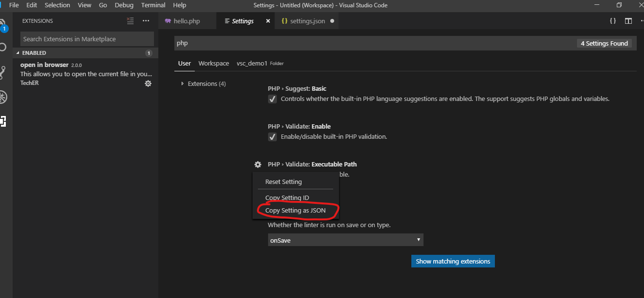Open the Edit menu
The height and width of the screenshot is (298, 644).
tap(32, 5)
